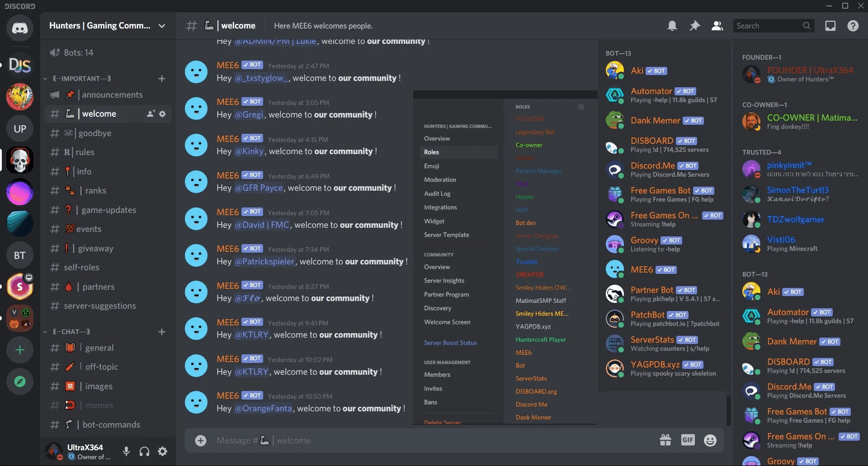Click the attach file plus button
868x466 pixels.
(x=201, y=440)
